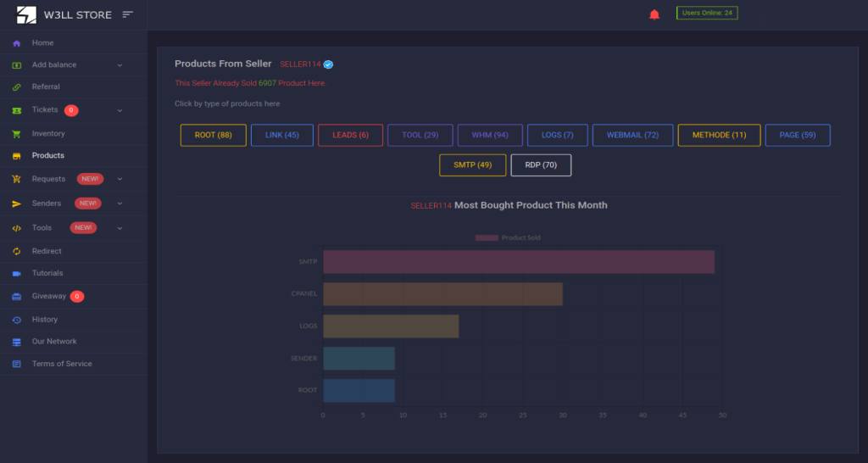Open Terms of Service menu item
The height and width of the screenshot is (463, 868).
coord(62,364)
